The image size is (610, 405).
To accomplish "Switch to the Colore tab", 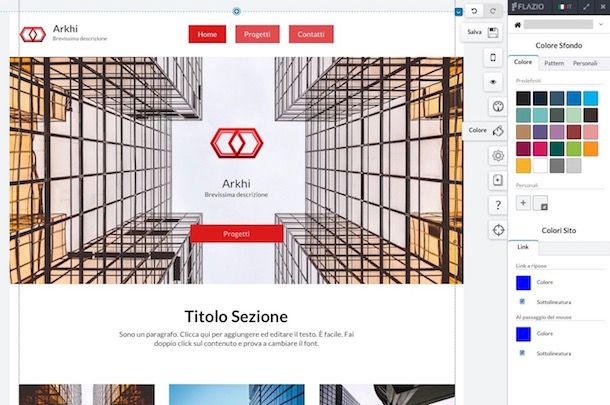I will 523,62.
